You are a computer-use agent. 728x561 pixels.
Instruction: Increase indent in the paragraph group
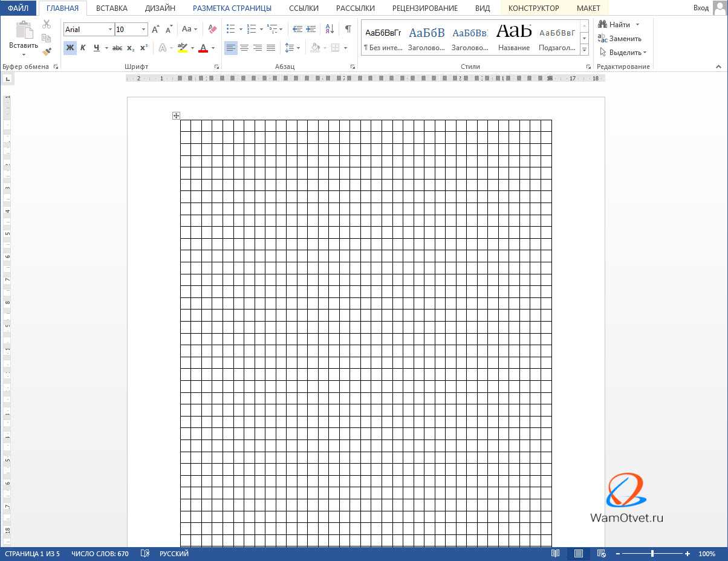(x=311, y=29)
